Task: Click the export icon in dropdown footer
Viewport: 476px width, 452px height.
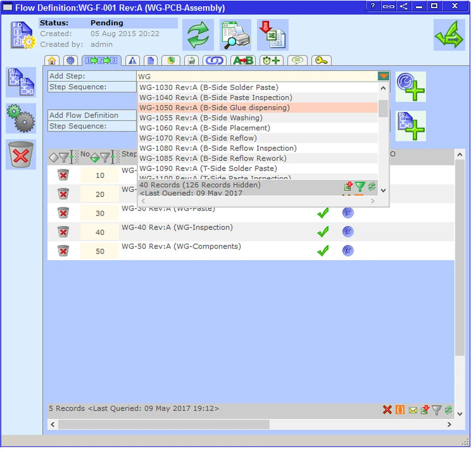Action: [348, 187]
